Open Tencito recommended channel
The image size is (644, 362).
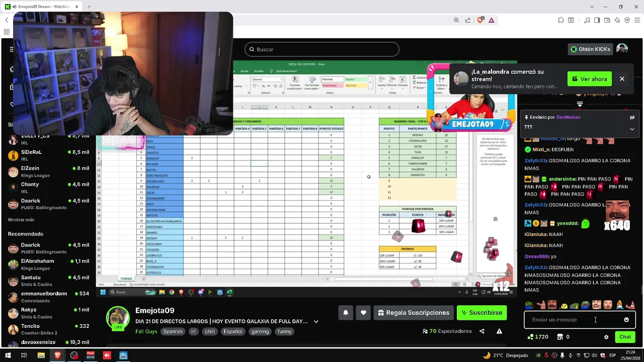pos(49,329)
